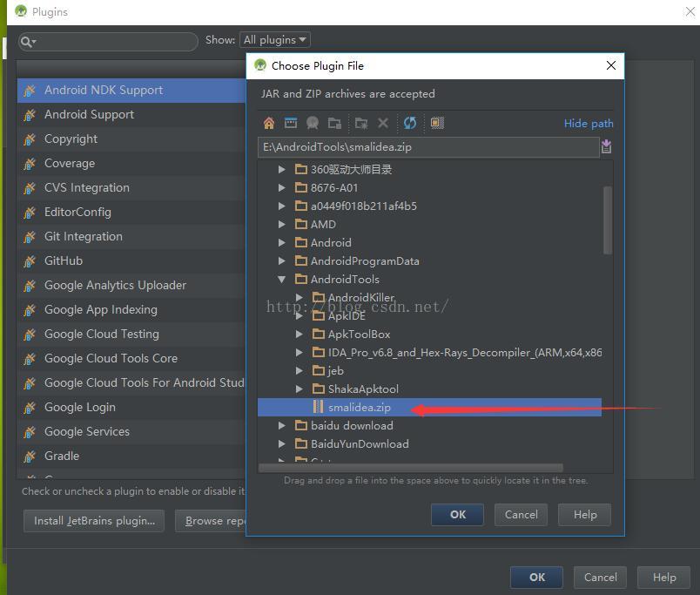Expand the BaiduYunDownload folder
Viewport: 700px width, 595px height.
tap(282, 443)
